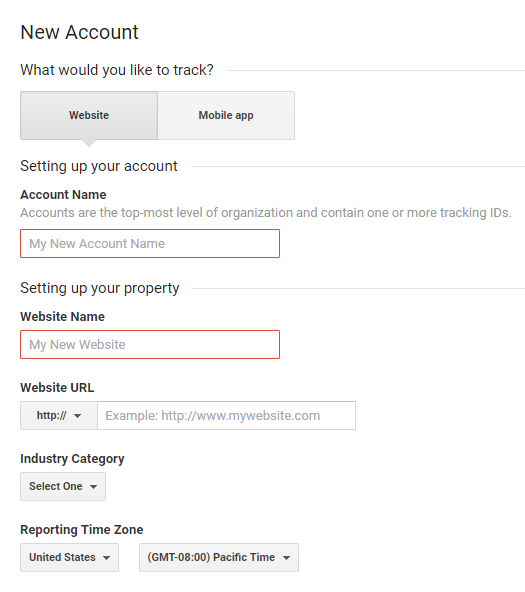Click the Account Name label
The width and height of the screenshot is (525, 592).
pos(63,195)
